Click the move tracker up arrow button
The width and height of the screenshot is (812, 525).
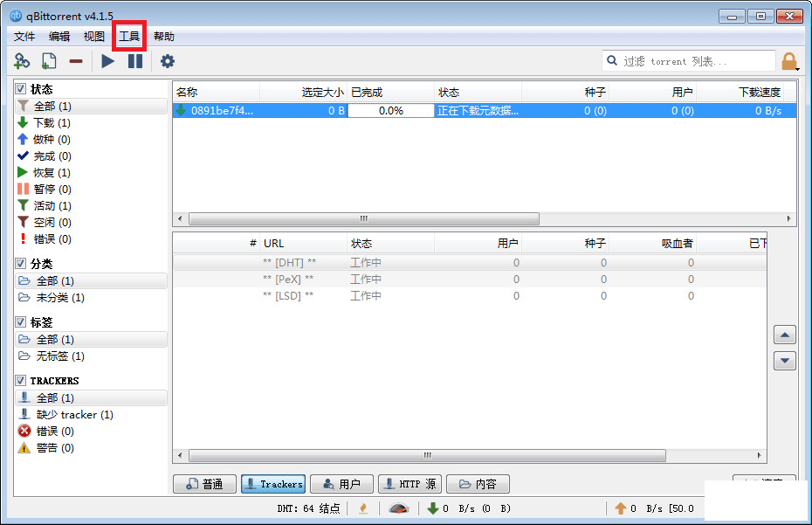[x=785, y=335]
